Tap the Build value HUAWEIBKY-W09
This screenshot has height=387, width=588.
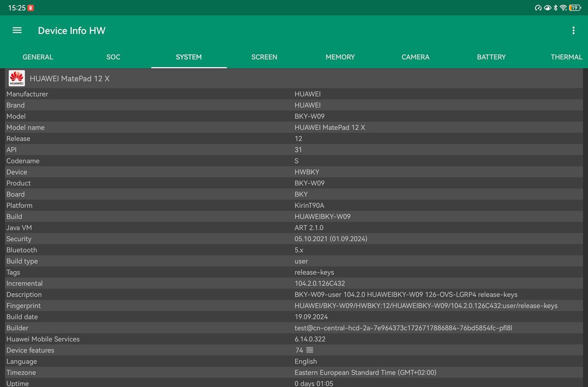coord(322,217)
